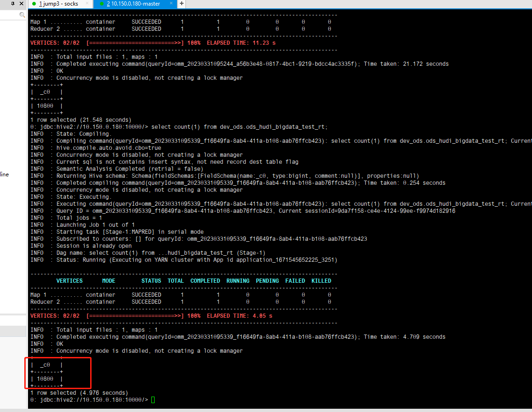Click 'Current sql is not contains insert syntax' line

click(164, 162)
